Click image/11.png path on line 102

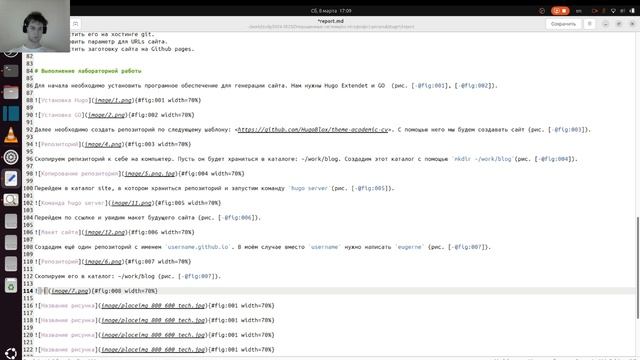tap(131, 203)
